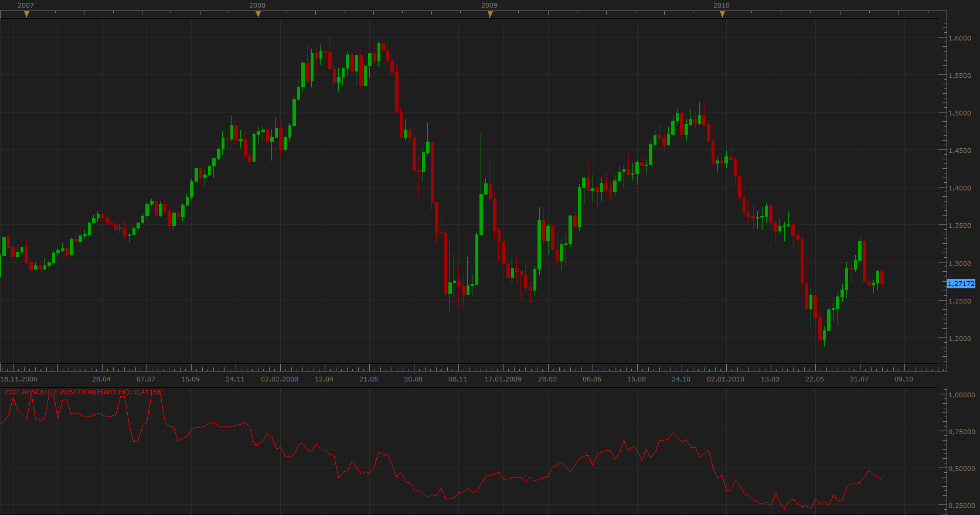
Task: Select the 09.10 date axis label
Action: click(904, 379)
